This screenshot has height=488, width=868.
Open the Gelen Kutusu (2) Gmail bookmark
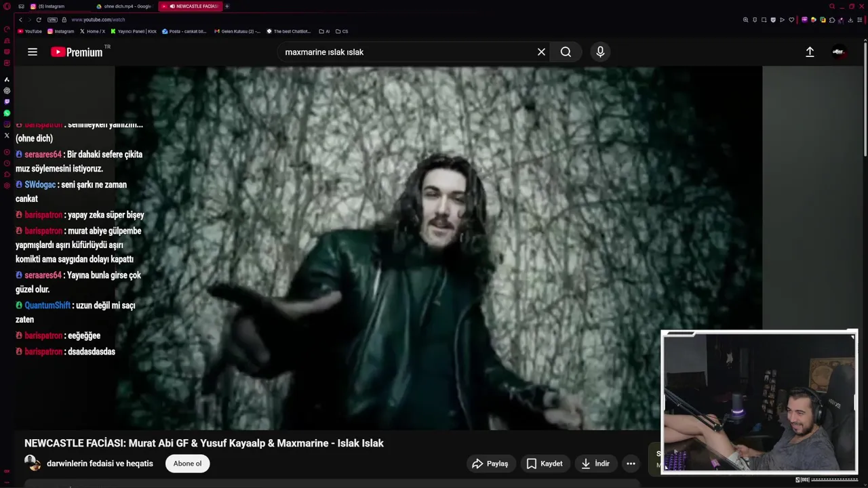click(237, 31)
